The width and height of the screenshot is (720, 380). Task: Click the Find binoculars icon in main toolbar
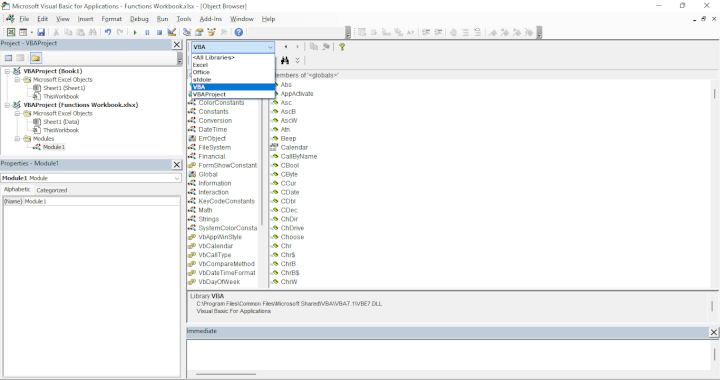[x=92, y=32]
